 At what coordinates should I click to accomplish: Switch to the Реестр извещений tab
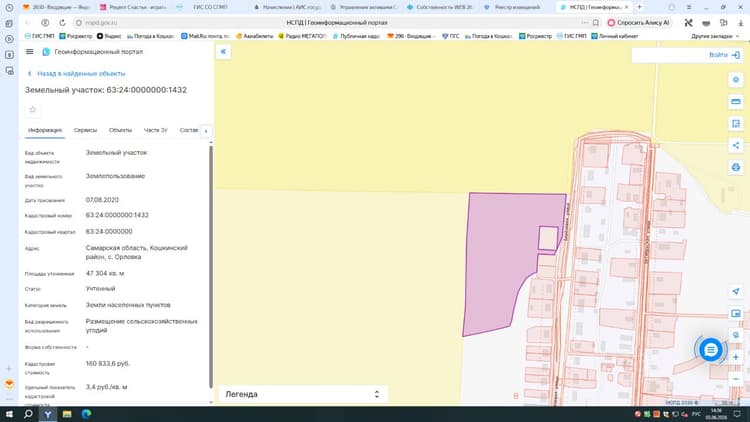click(517, 7)
